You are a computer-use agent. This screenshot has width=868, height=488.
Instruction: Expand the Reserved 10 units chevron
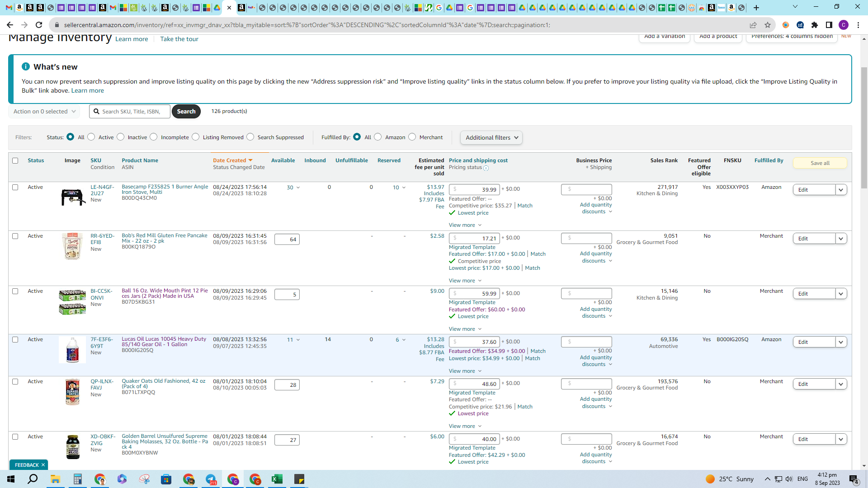(404, 188)
